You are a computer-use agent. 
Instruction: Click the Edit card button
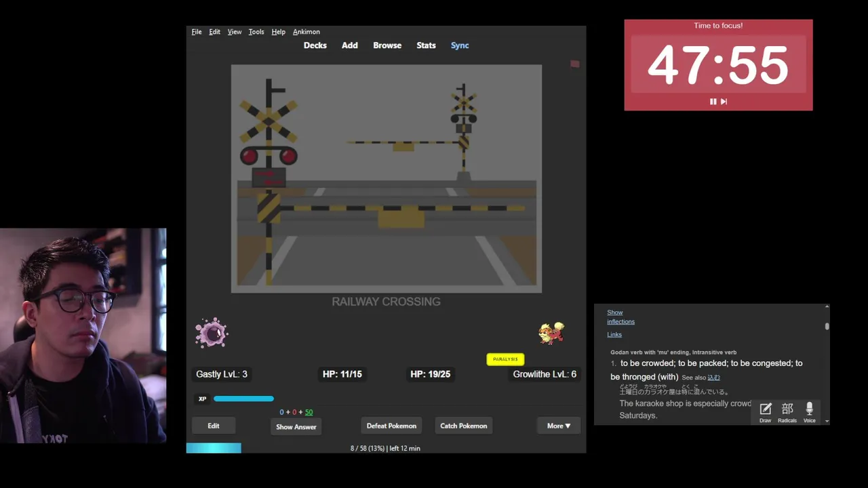click(x=214, y=426)
